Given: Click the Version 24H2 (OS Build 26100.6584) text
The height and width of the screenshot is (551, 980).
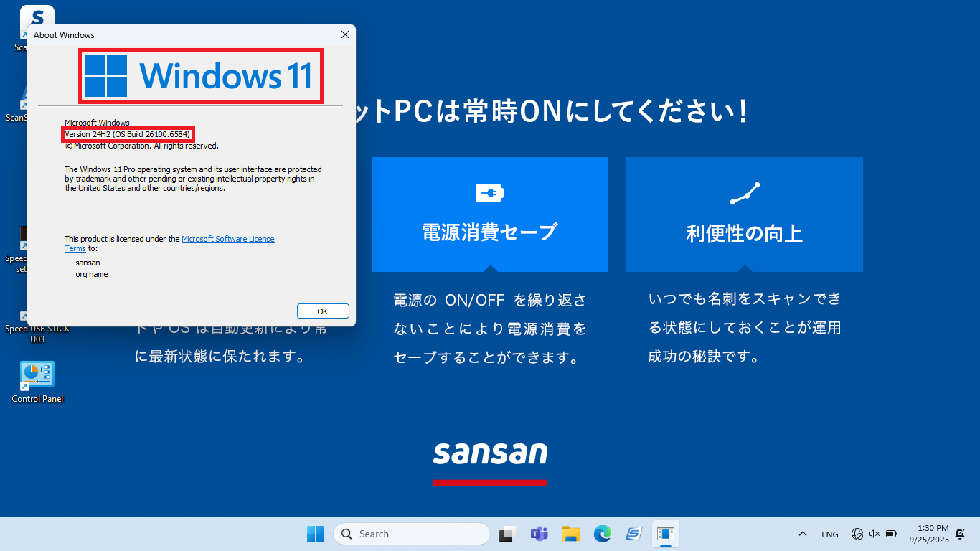Looking at the screenshot, I should (128, 134).
